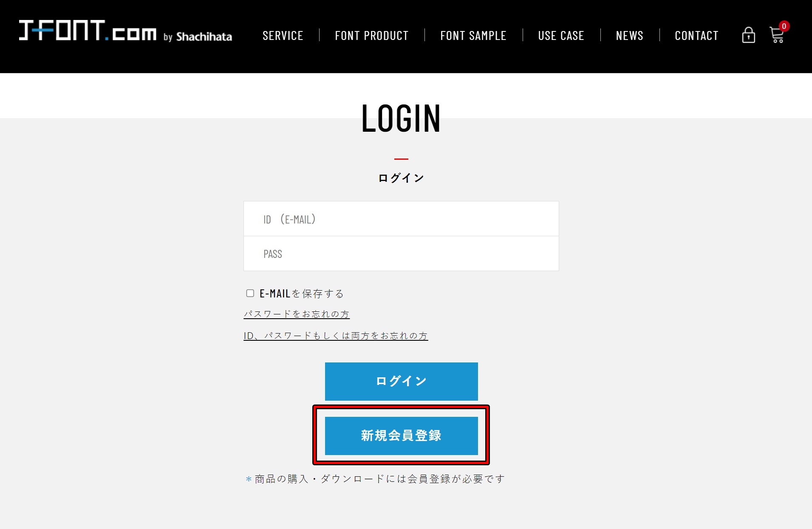Open the shopping cart icon
The image size is (812, 529).
coord(777,35)
